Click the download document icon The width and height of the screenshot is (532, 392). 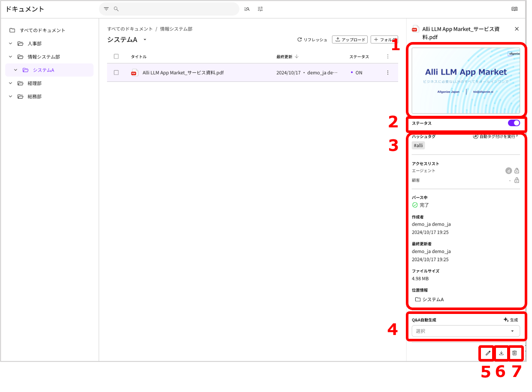coord(501,353)
